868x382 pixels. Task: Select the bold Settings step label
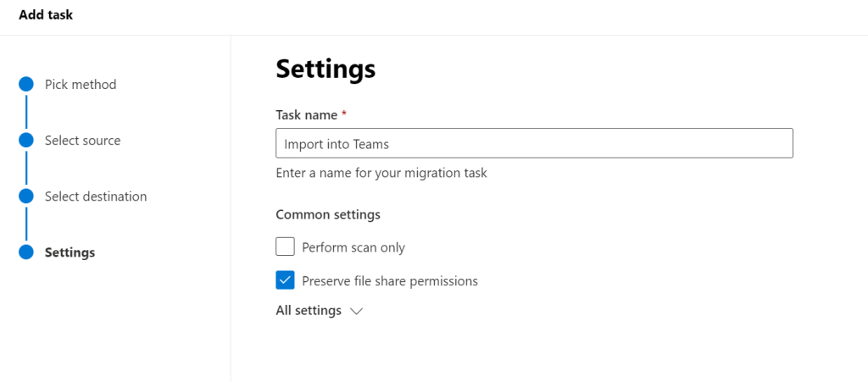(x=70, y=252)
